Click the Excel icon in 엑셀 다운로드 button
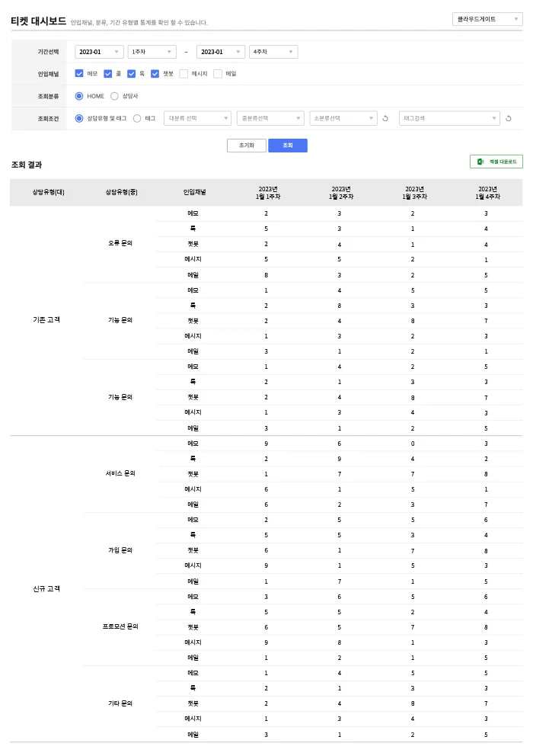533x756 pixels. click(x=478, y=162)
